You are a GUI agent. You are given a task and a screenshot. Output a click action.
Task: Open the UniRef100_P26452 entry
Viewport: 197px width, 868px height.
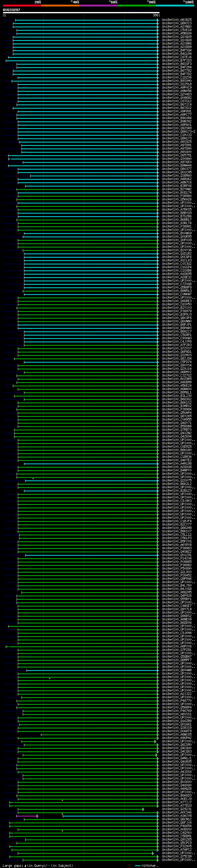tap(177, 575)
